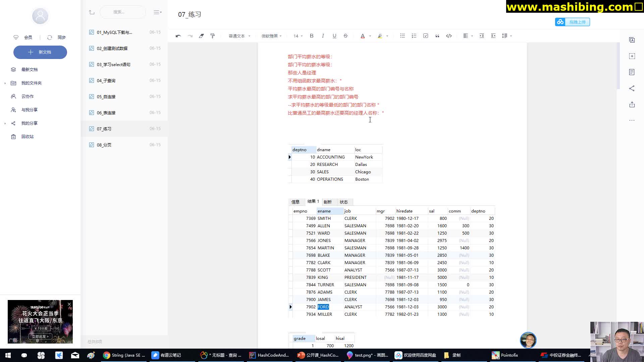Open note 04_子查询
The height and width of the screenshot is (362, 644).
click(124, 80)
